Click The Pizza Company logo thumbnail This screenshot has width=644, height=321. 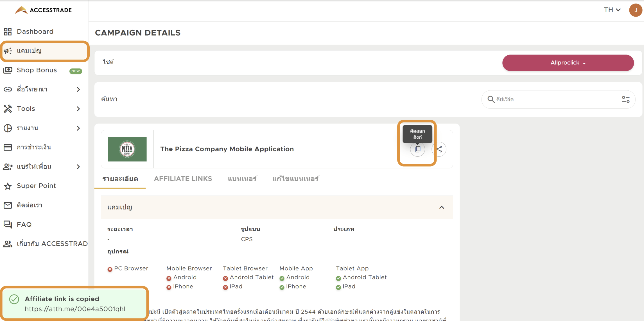(127, 149)
